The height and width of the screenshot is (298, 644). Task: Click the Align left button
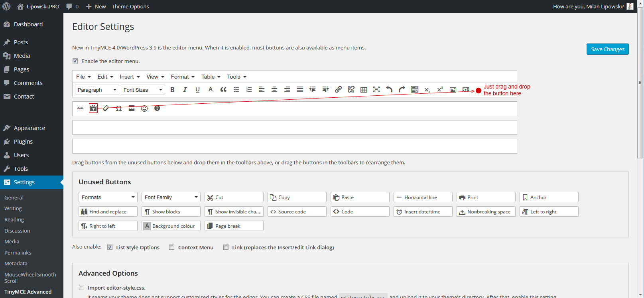point(262,90)
